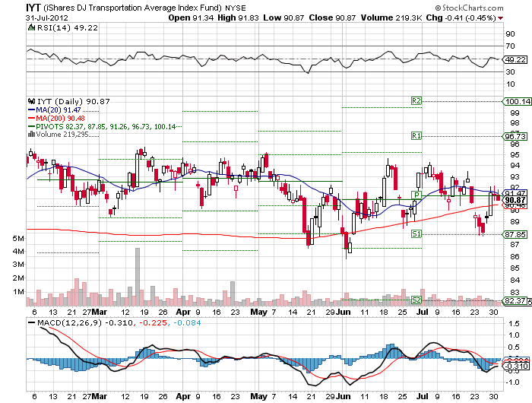Select the R1 pivot label box
Image resolution: width=532 pixels, height=403 pixels.
[x=416, y=136]
